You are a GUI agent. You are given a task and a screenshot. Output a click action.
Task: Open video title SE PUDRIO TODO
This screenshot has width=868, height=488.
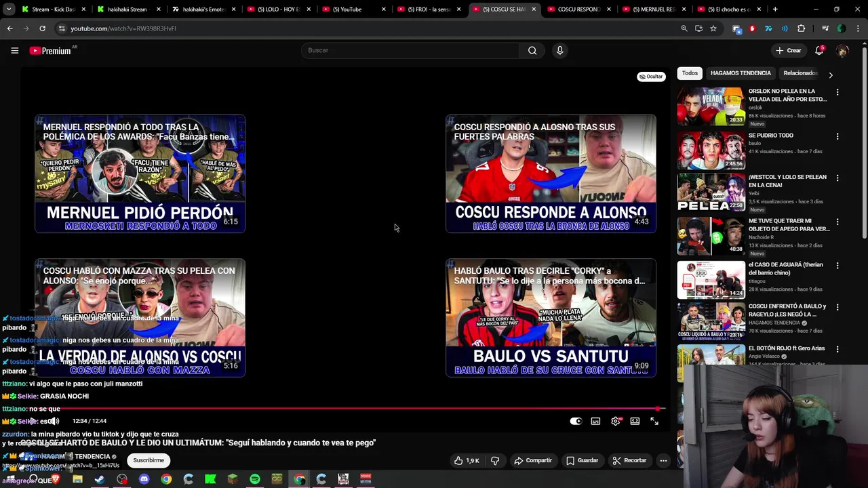tap(770, 136)
